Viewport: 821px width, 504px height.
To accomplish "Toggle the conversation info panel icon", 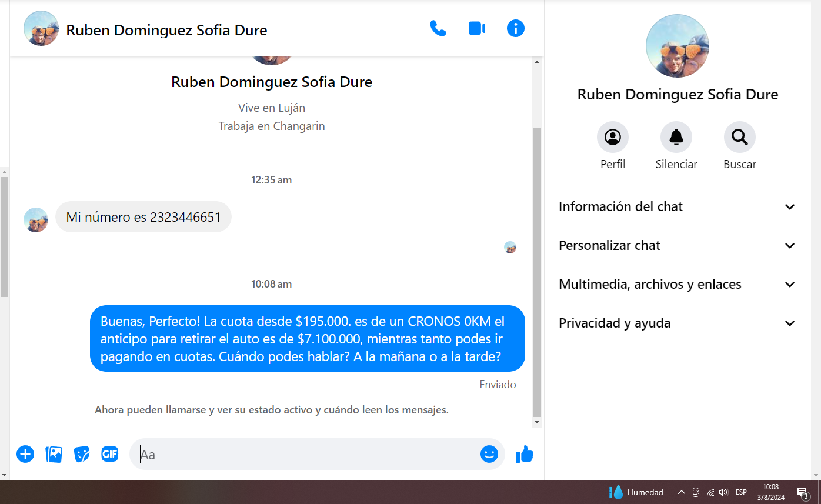I will pos(515,29).
